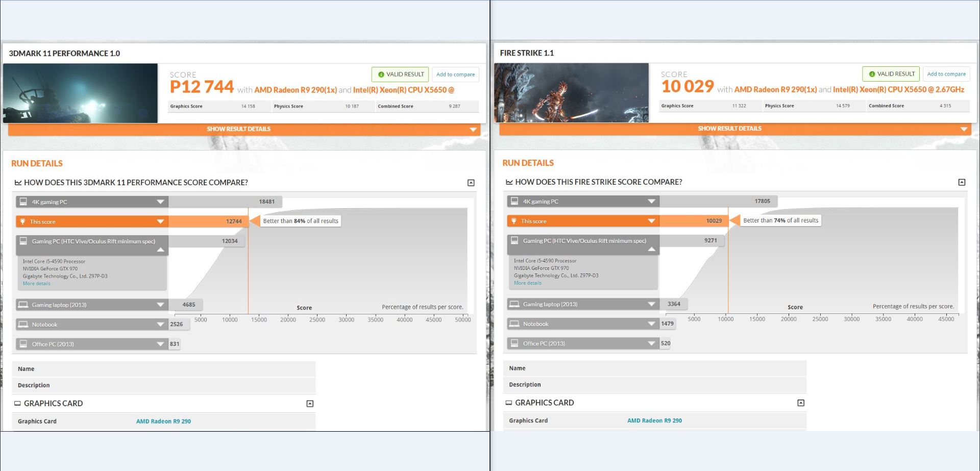Click the desktop icon beside 4K gaming PC in Fire Strike
The height and width of the screenshot is (471, 980).
coord(514,201)
